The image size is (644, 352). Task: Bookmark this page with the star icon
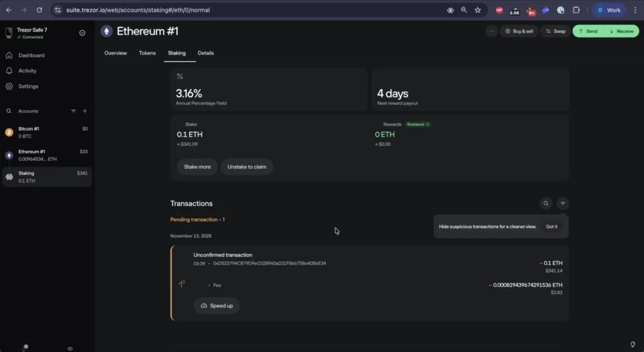click(x=478, y=10)
